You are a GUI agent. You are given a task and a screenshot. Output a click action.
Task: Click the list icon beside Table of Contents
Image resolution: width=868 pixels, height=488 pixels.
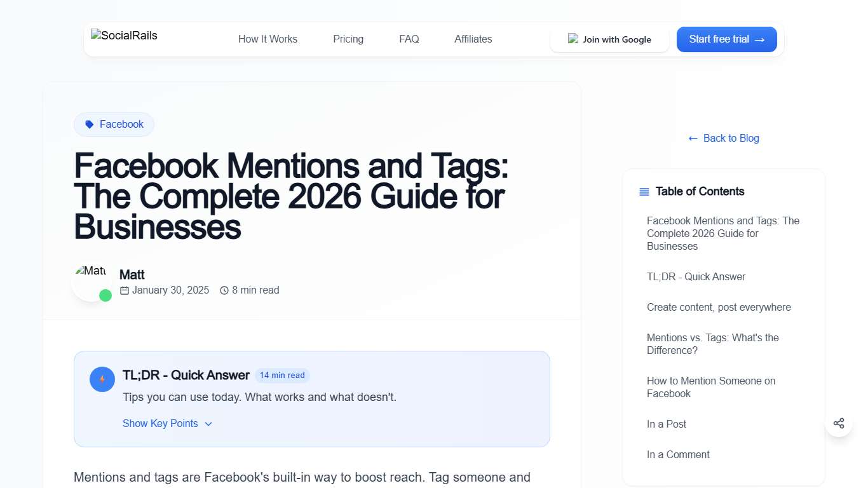pyautogui.click(x=643, y=191)
